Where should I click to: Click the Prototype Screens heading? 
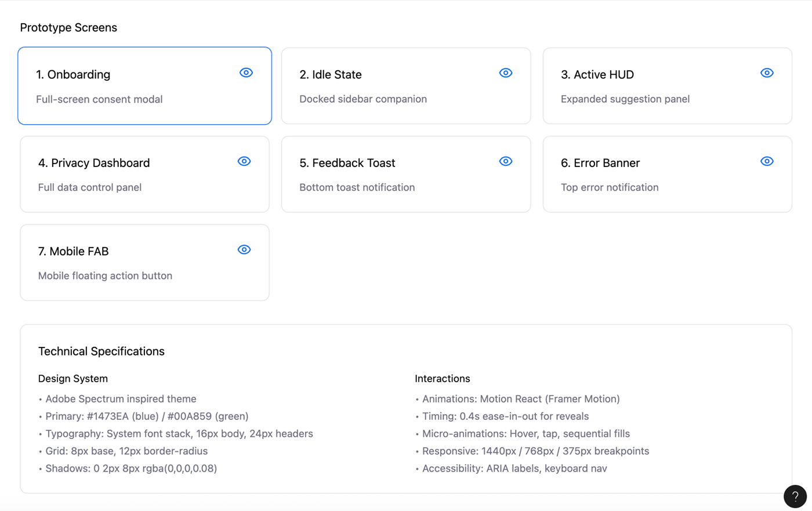click(68, 28)
